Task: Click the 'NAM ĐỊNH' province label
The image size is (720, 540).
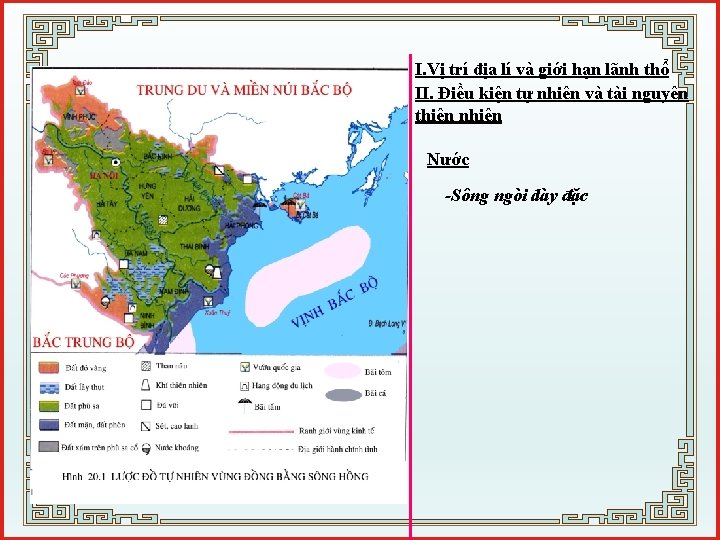Action: click(174, 291)
